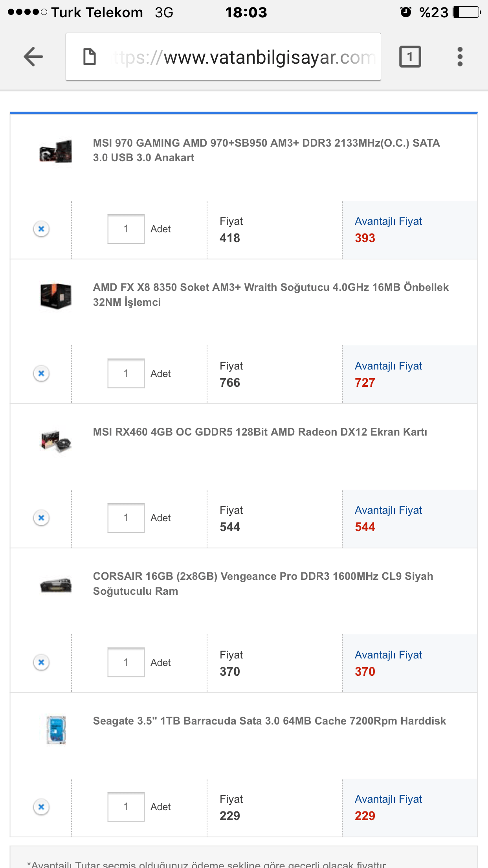
Task: Tap the browser back arrow
Action: (x=33, y=57)
